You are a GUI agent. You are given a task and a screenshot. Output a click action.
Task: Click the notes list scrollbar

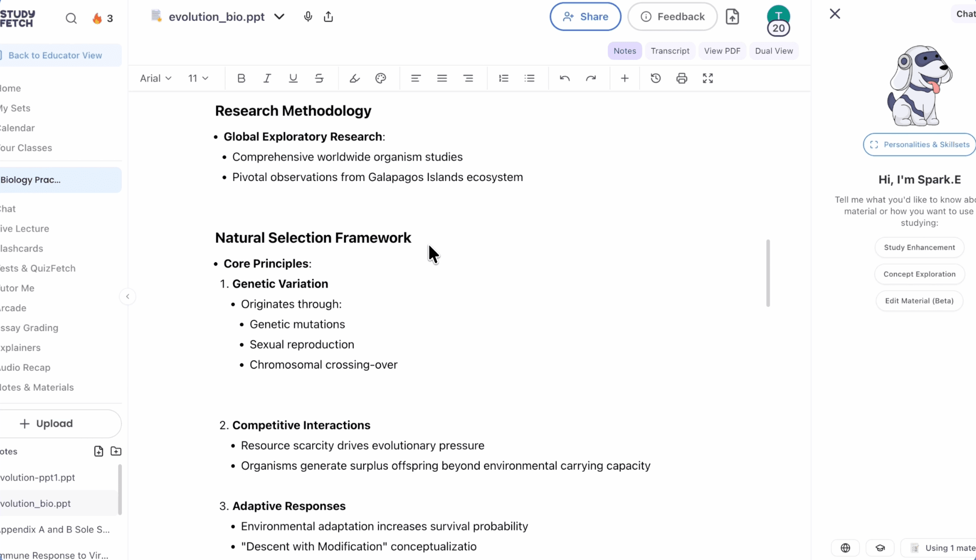[x=120, y=490]
